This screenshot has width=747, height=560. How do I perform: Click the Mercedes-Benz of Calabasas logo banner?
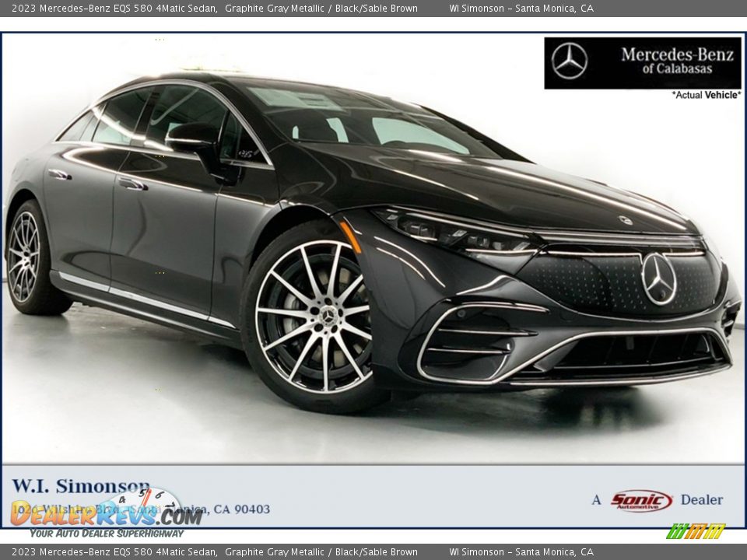(643, 63)
